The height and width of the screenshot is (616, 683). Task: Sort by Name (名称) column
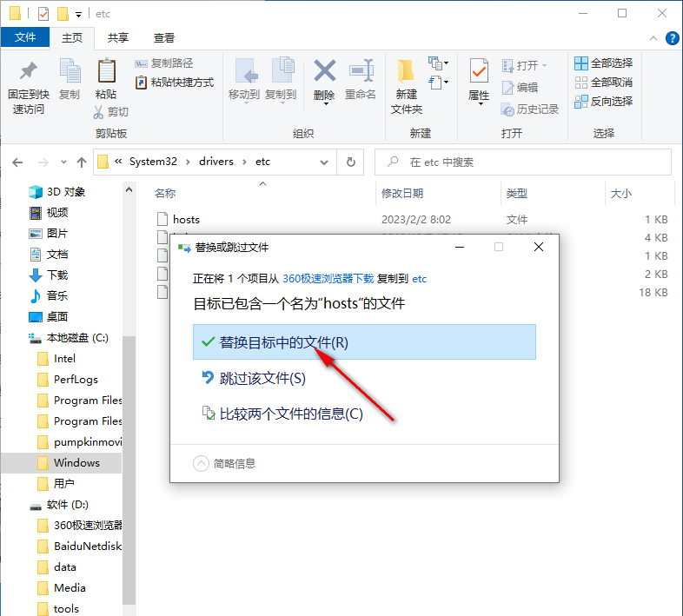click(165, 194)
